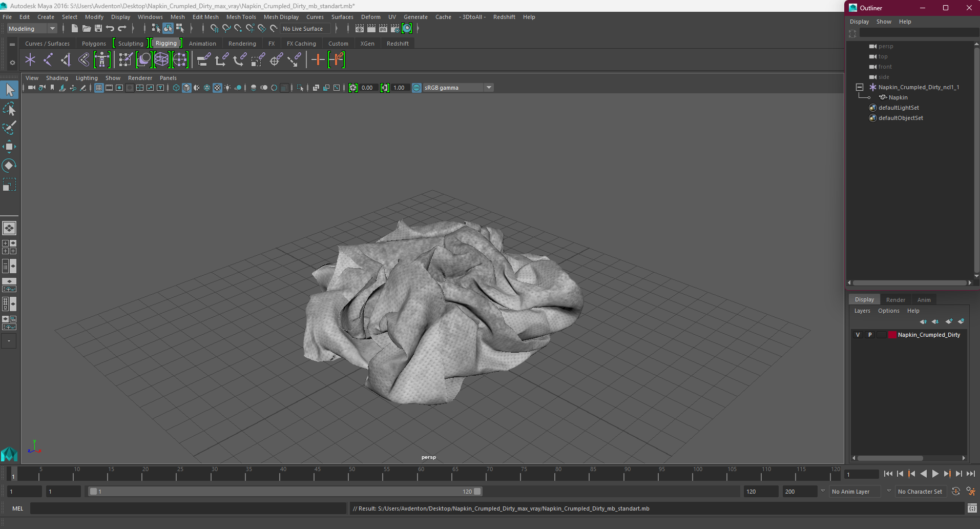This screenshot has height=529, width=980.
Task: Save the scene with disk icon
Action: coord(98,29)
